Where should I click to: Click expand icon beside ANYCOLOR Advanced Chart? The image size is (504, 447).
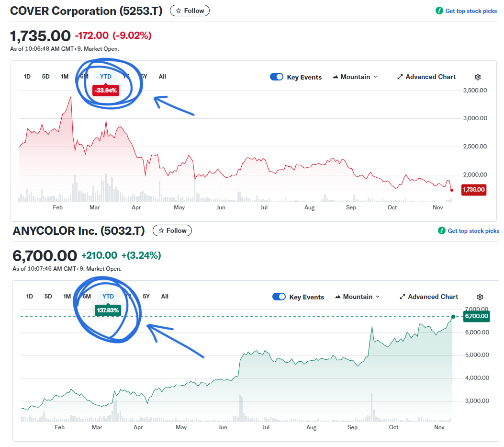pos(402,297)
